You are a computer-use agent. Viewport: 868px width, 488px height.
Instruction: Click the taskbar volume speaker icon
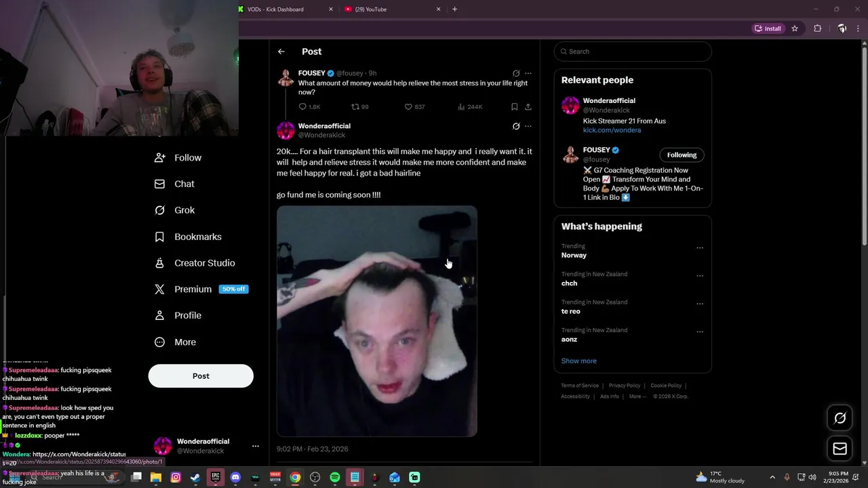pyautogui.click(x=812, y=477)
